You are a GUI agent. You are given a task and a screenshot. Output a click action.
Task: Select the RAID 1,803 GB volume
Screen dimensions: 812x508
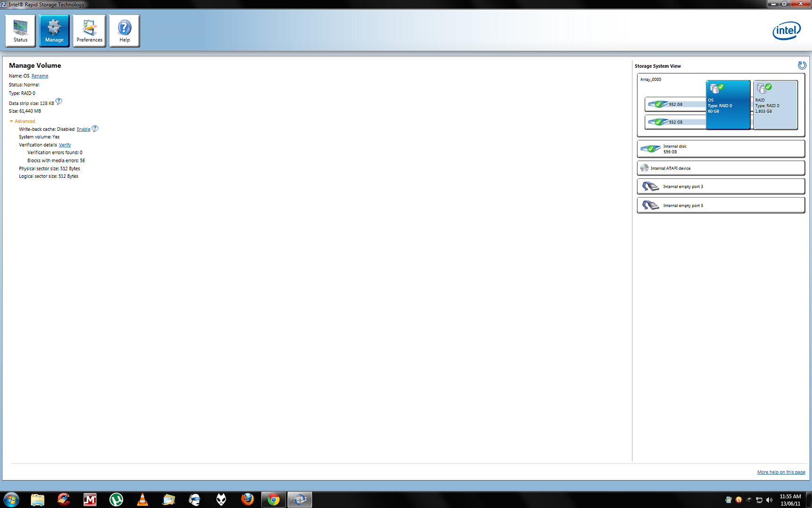click(x=775, y=104)
